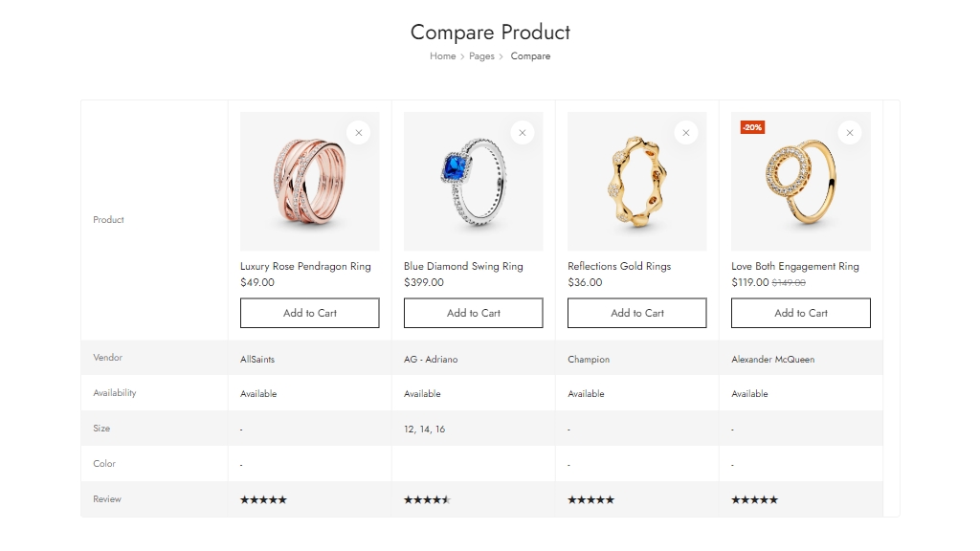This screenshot has height=551, width=980.
Task: Remove Reflections Gold Rings from comparison
Action: point(686,133)
